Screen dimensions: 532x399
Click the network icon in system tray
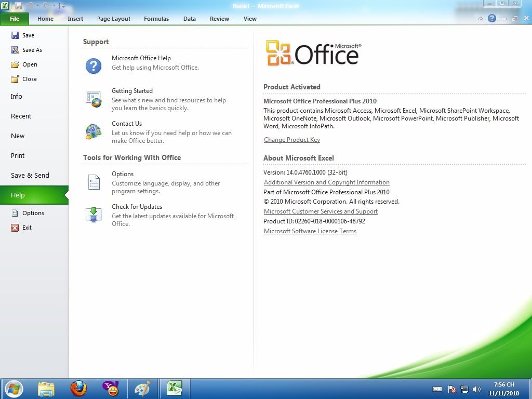point(464,389)
